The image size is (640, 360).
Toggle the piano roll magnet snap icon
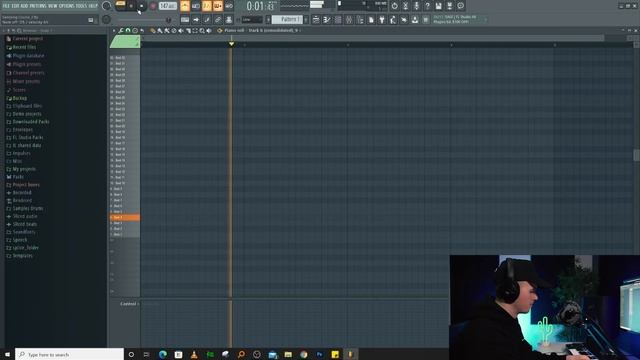[128, 31]
